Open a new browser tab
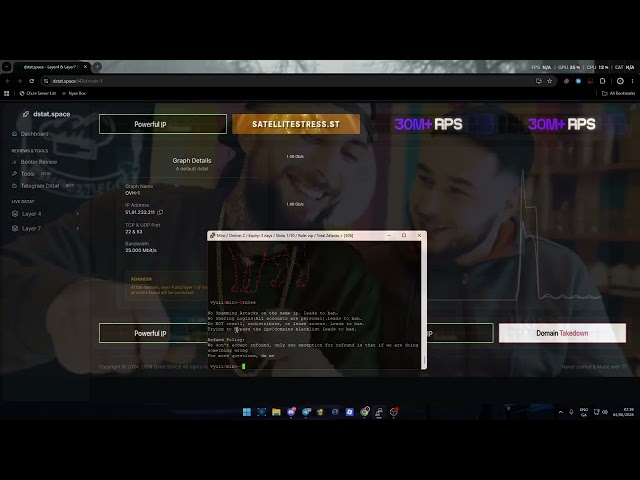Viewport: 640px width, 480px height. click(97, 67)
